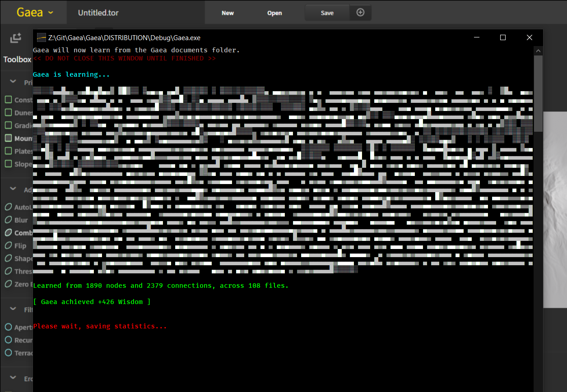Image resolution: width=567 pixels, height=392 pixels.
Task: Collapse the Primitives section chevron
Action: 14,82
